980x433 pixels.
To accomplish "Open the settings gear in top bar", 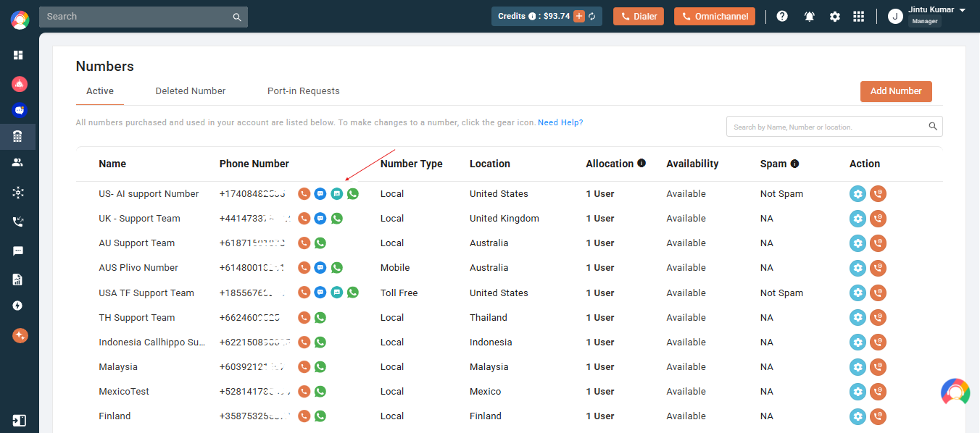I will tap(835, 16).
